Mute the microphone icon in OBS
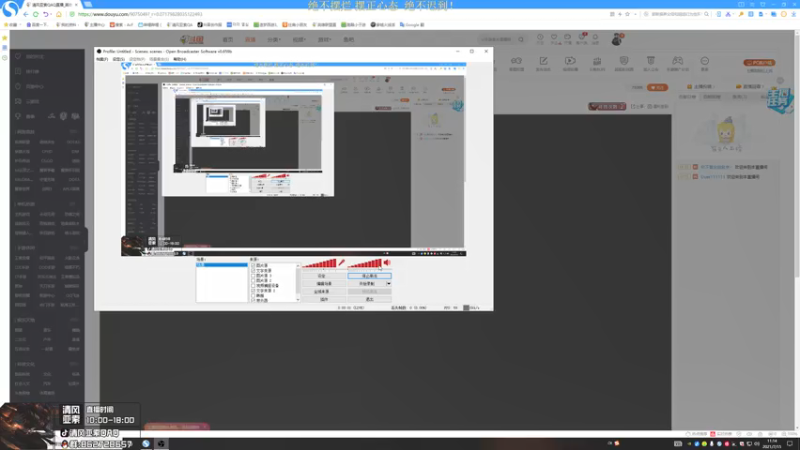The height and width of the screenshot is (450, 800). pyautogui.click(x=341, y=263)
